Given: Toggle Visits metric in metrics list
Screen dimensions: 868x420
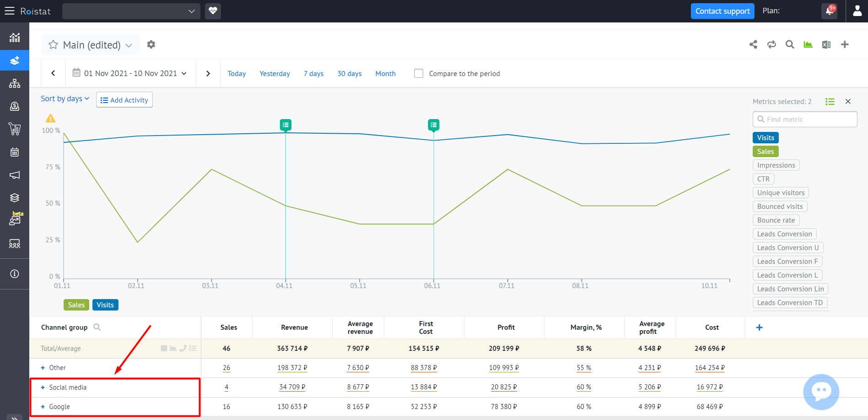Looking at the screenshot, I should click(766, 138).
